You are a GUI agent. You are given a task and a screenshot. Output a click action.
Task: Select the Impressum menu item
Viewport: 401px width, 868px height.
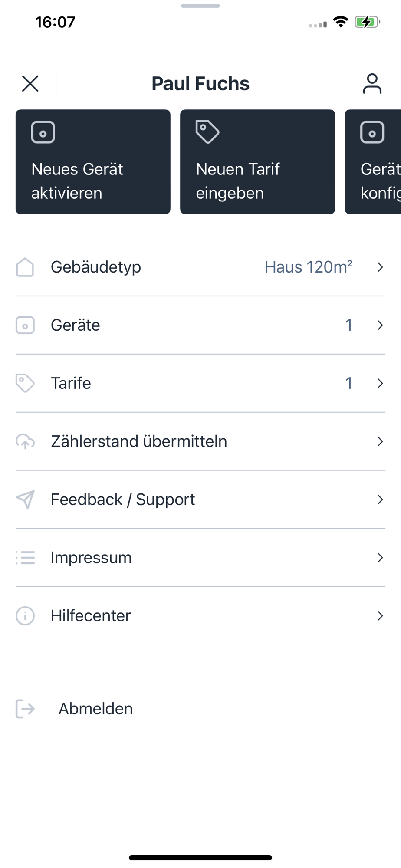(91, 558)
